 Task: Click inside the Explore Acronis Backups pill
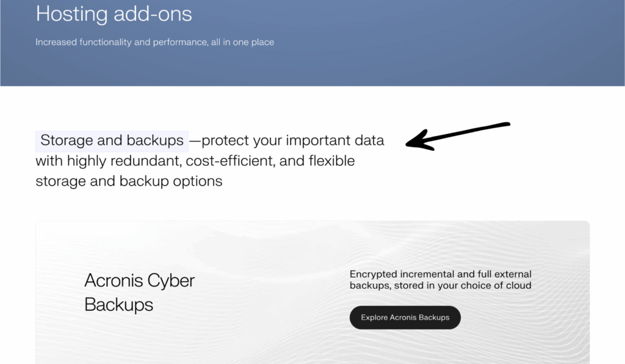pos(405,317)
